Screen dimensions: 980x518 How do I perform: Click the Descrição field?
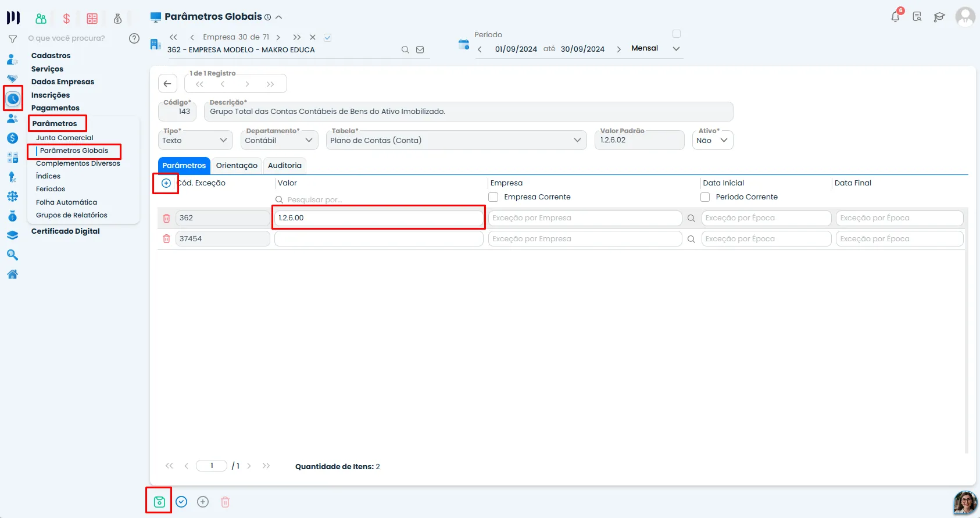pos(468,111)
